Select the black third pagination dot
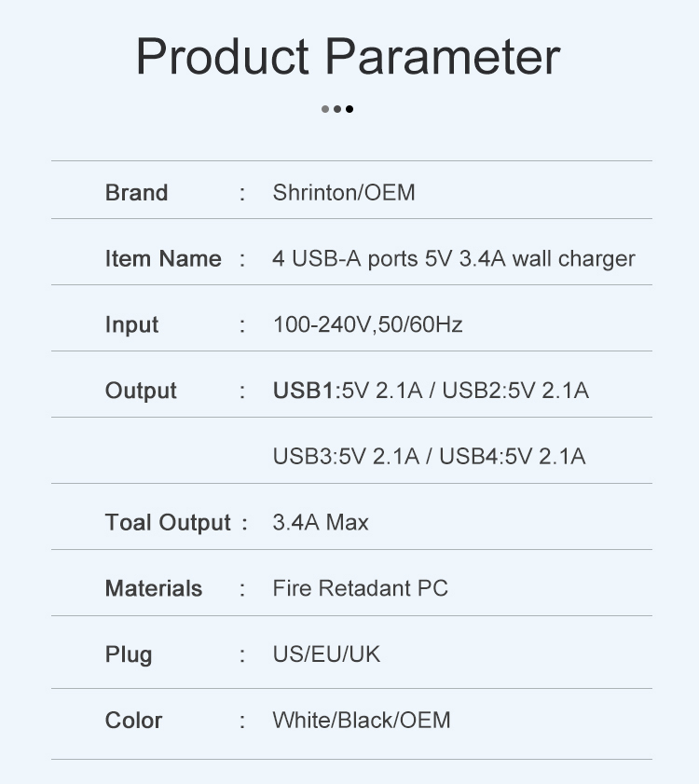This screenshot has height=784, width=699. [349, 109]
